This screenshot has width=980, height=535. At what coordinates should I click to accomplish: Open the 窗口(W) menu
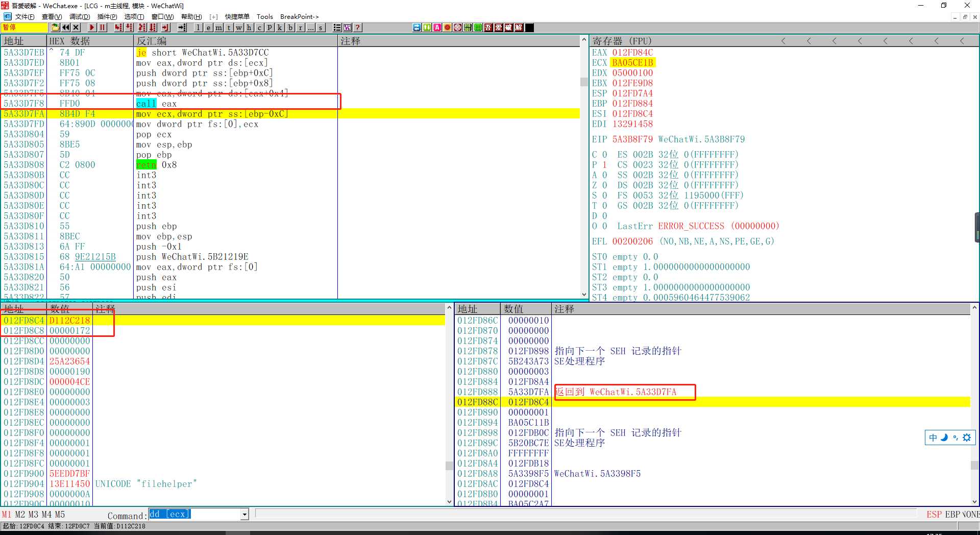(x=163, y=17)
